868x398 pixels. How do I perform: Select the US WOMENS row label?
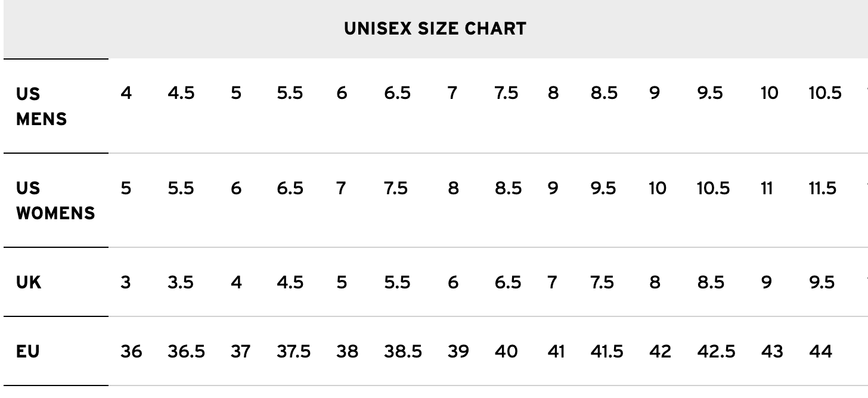pos(55,200)
